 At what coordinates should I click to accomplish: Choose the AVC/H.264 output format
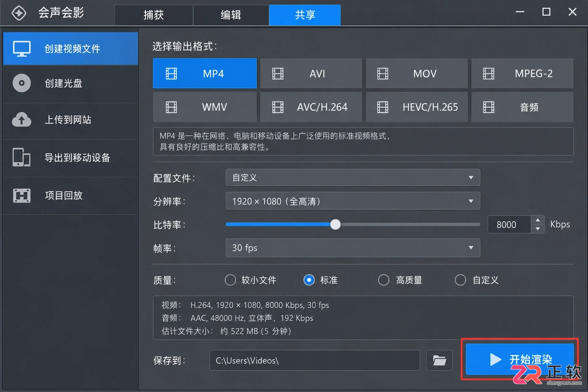(x=311, y=107)
